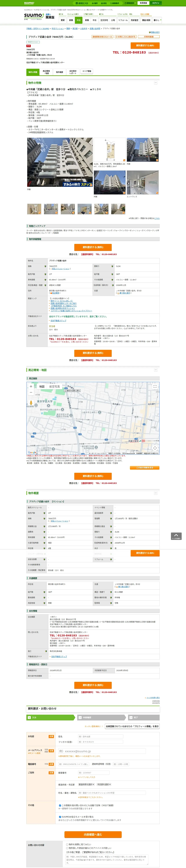Select the first small gallery thumbnail
186x868 pixels.
34,209
